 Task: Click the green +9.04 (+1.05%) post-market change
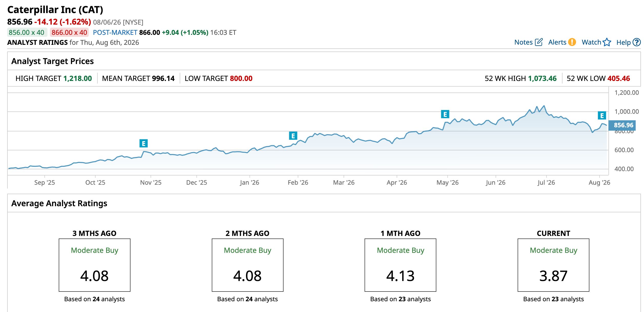point(185,33)
